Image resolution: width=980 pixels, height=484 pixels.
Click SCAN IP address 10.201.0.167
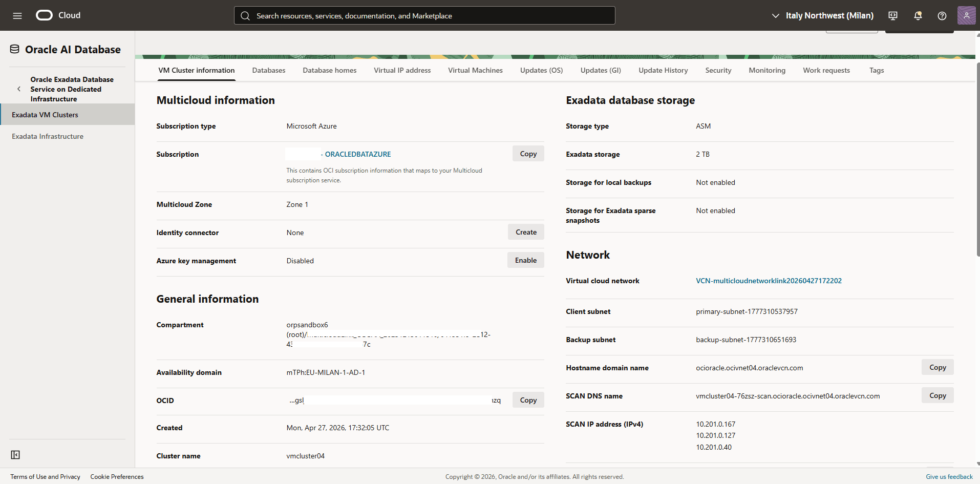click(715, 424)
